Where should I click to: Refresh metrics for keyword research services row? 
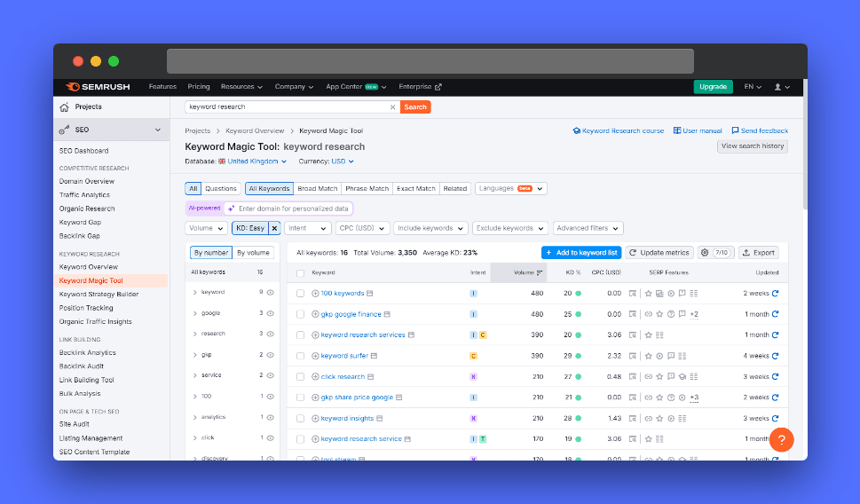tap(776, 335)
